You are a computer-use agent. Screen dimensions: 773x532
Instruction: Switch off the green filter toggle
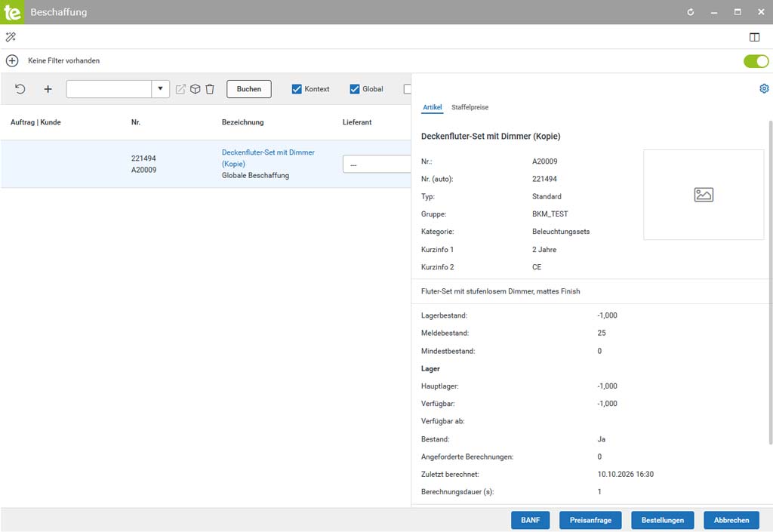756,60
